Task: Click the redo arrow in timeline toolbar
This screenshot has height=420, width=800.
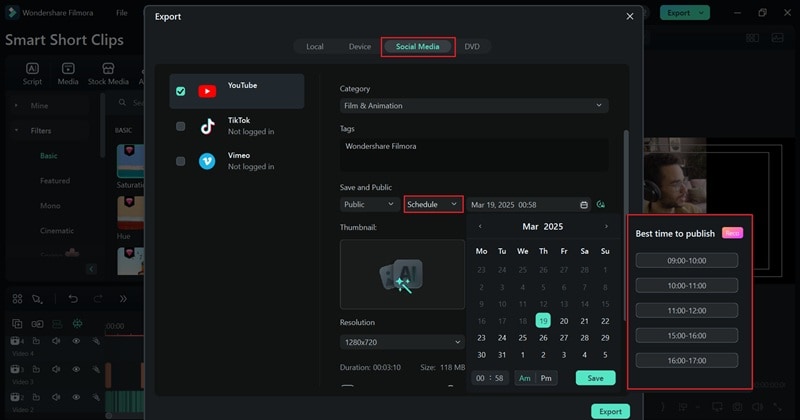Action: [x=98, y=299]
